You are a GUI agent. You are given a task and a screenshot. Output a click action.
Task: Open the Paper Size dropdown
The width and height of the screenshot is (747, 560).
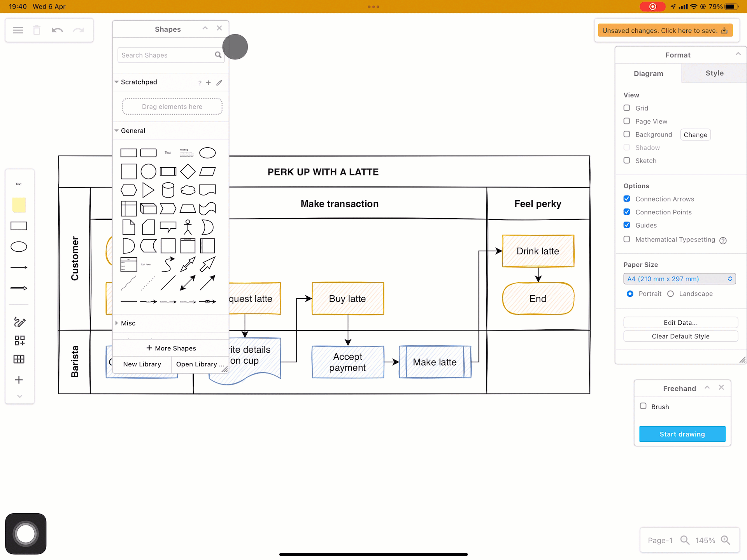tap(679, 279)
